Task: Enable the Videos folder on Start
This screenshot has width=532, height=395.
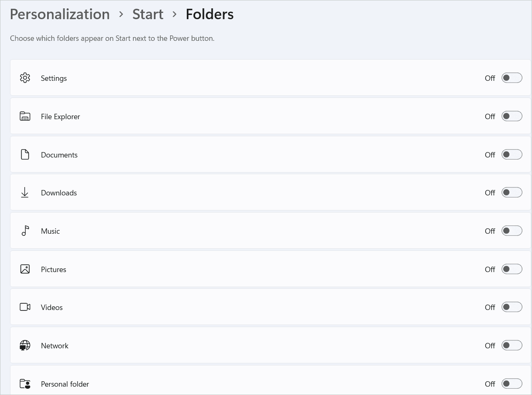Action: (x=512, y=307)
